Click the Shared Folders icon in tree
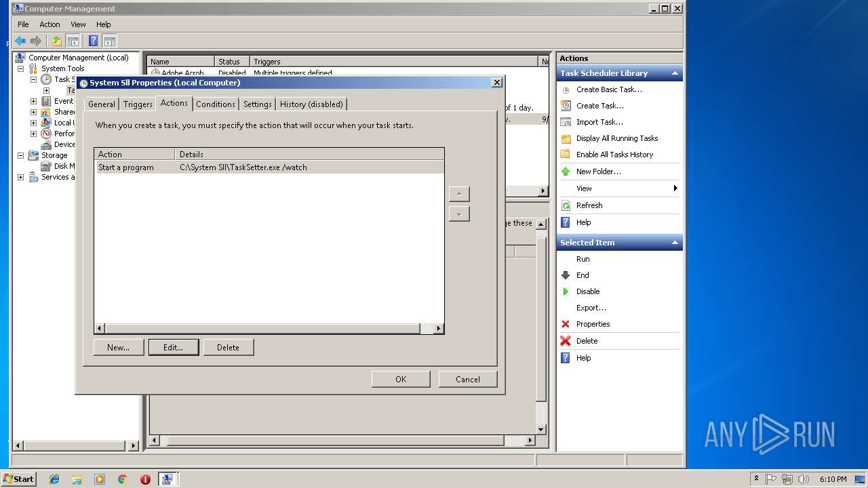Image resolution: width=868 pixels, height=488 pixels. pyautogui.click(x=46, y=112)
